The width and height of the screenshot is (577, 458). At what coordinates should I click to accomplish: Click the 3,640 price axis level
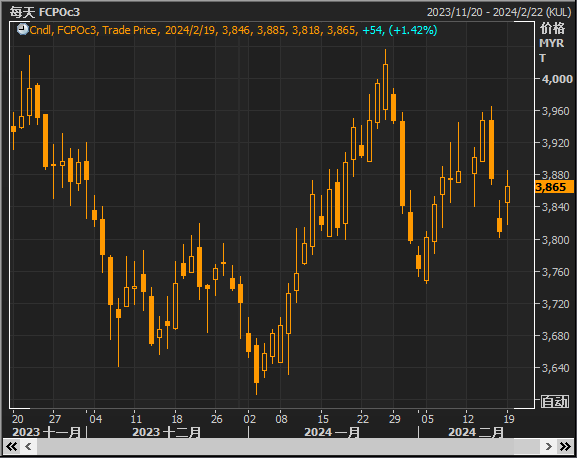pyautogui.click(x=557, y=368)
